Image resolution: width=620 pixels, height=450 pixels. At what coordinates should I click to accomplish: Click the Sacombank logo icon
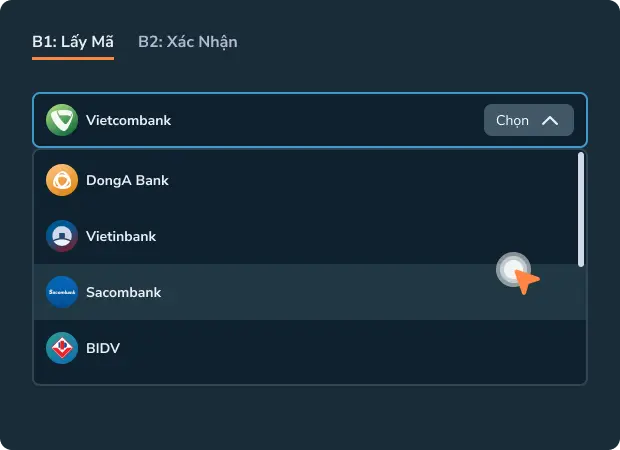tap(62, 292)
